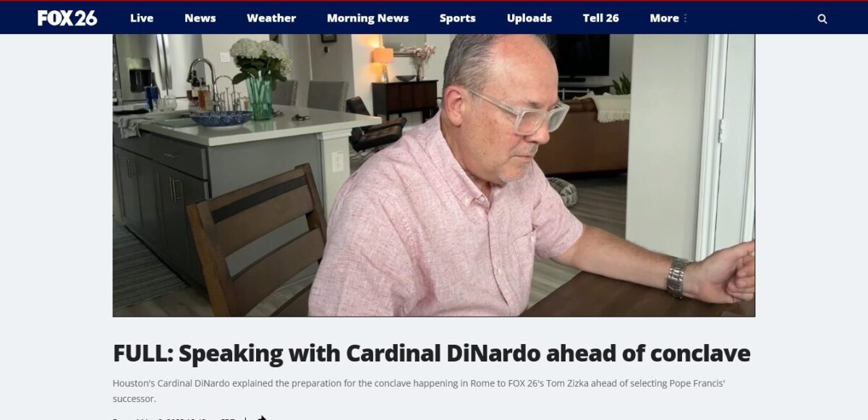Open the Sports section
868x420 pixels.
pyautogui.click(x=458, y=18)
